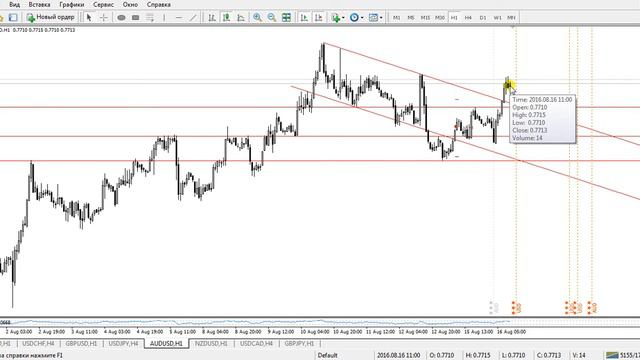Select the trendline drawing tool

pyautogui.click(x=193, y=18)
